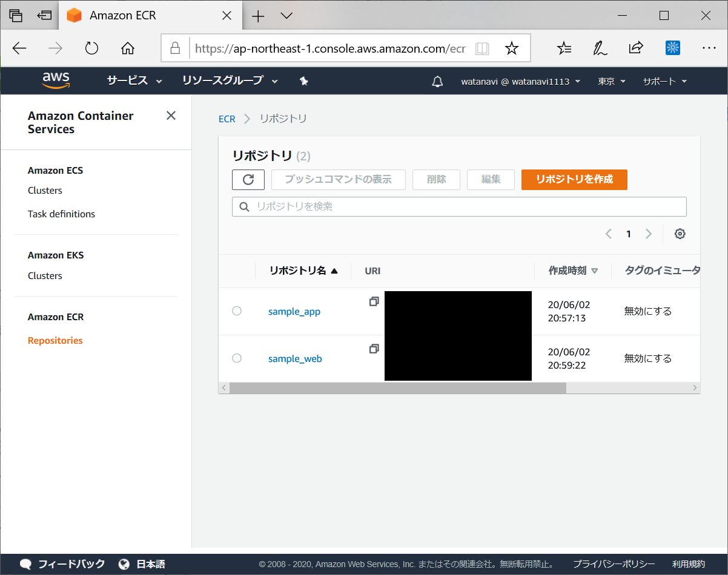The height and width of the screenshot is (575, 728).
Task: Go to the browser home page icon
Action: click(127, 48)
